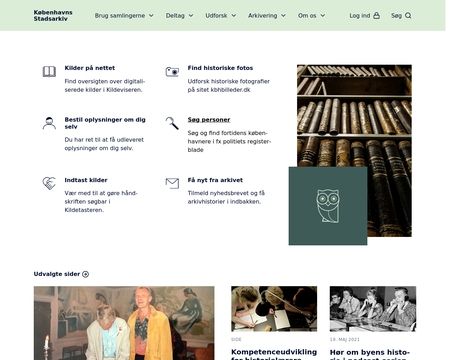Open the Find historiske fotos heading link
The image size is (450, 360).
pos(220,68)
